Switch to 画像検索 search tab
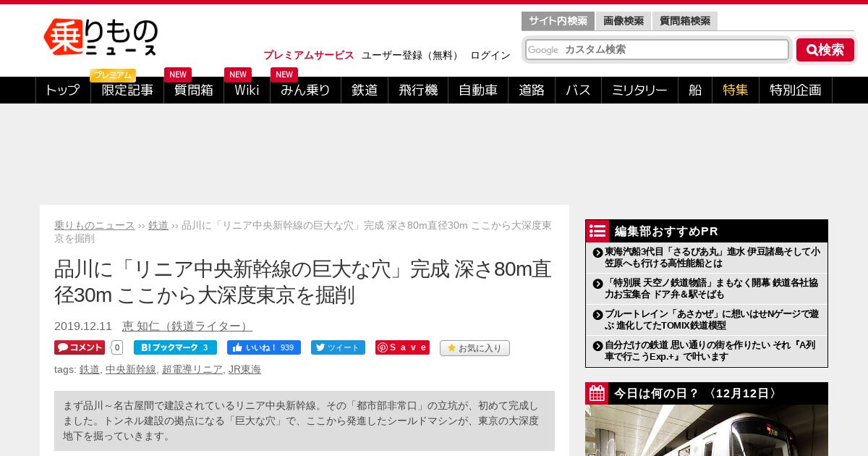Screen dimensions: 868x456 tap(624, 21)
